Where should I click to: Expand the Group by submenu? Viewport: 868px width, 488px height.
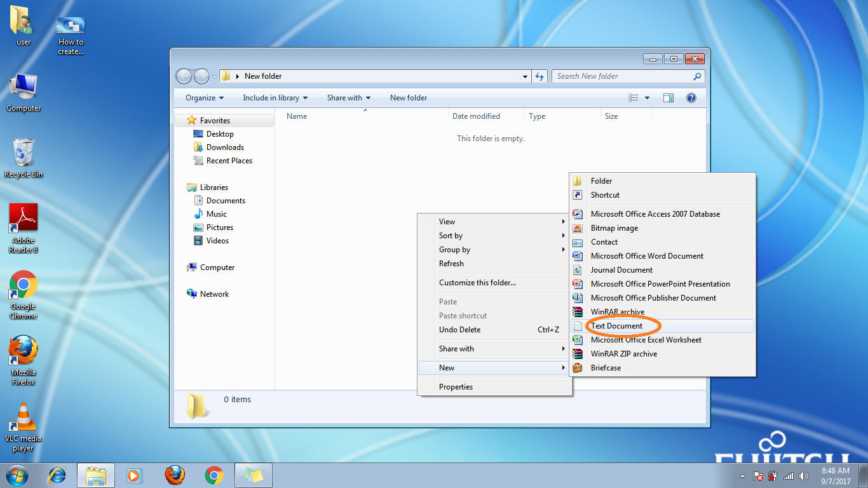pos(494,250)
